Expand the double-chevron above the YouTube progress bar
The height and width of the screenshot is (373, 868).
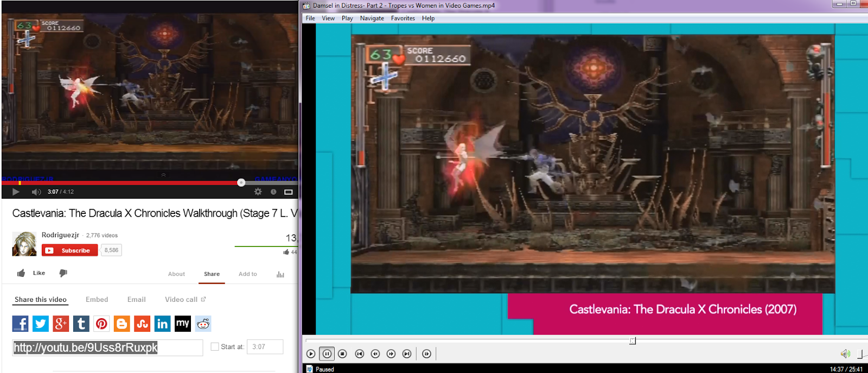click(163, 175)
